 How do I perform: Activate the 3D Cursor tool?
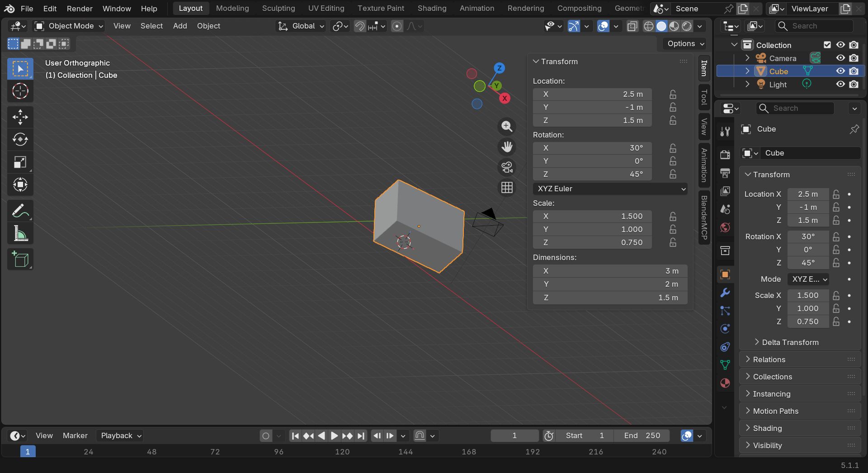click(20, 91)
